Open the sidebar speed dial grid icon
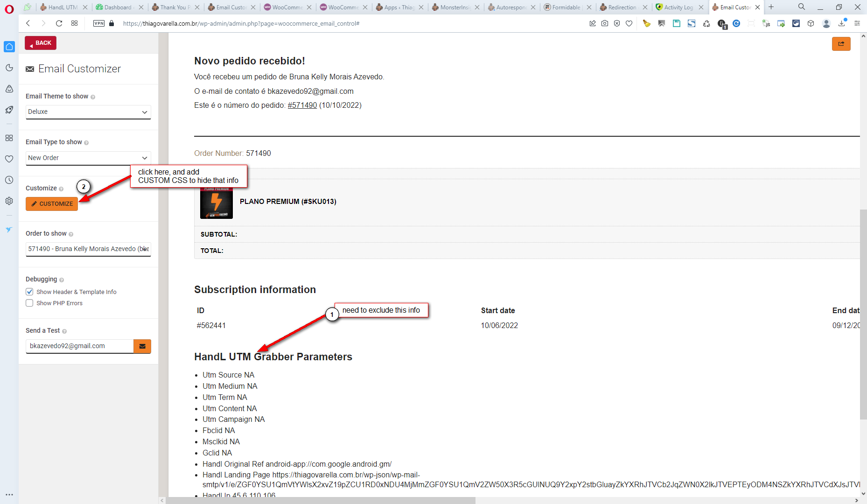The height and width of the screenshot is (504, 867). tap(9, 138)
